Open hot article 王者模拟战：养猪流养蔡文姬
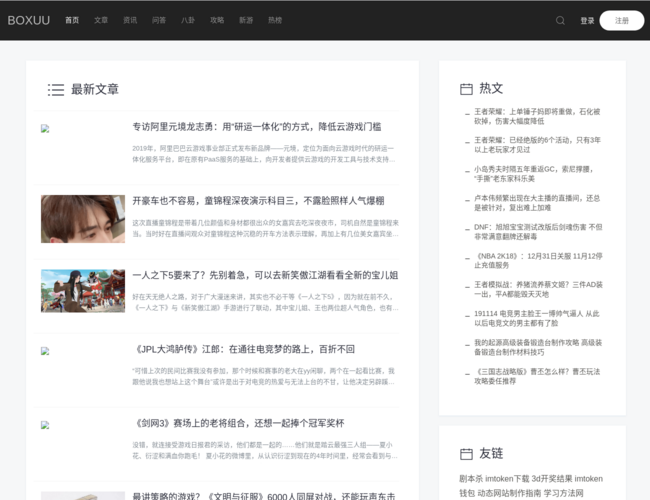The image size is (650, 500). (x=538, y=289)
